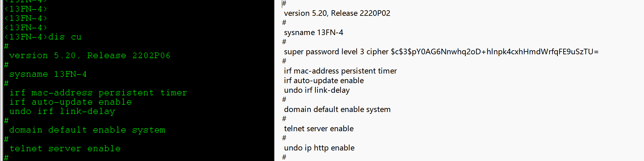Click 'telnet server enable' in the right pane
This screenshot has width=644, height=161.
click(319, 129)
